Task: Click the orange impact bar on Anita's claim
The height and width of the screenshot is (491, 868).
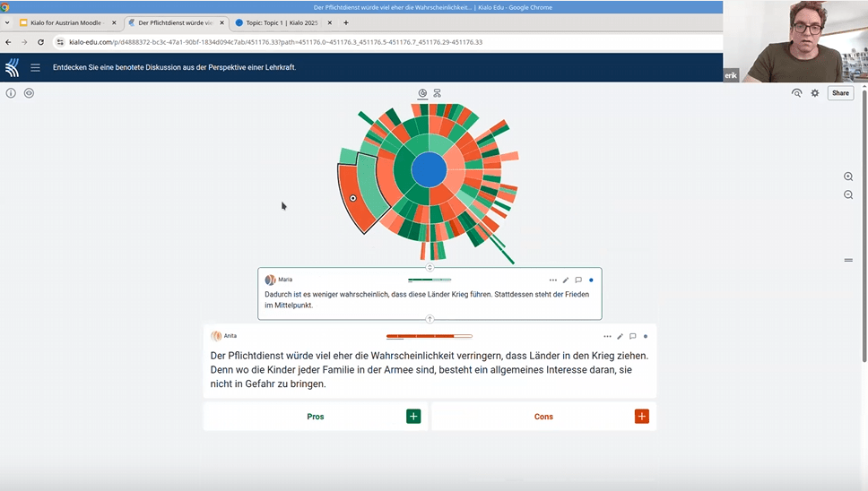Action: coord(429,337)
